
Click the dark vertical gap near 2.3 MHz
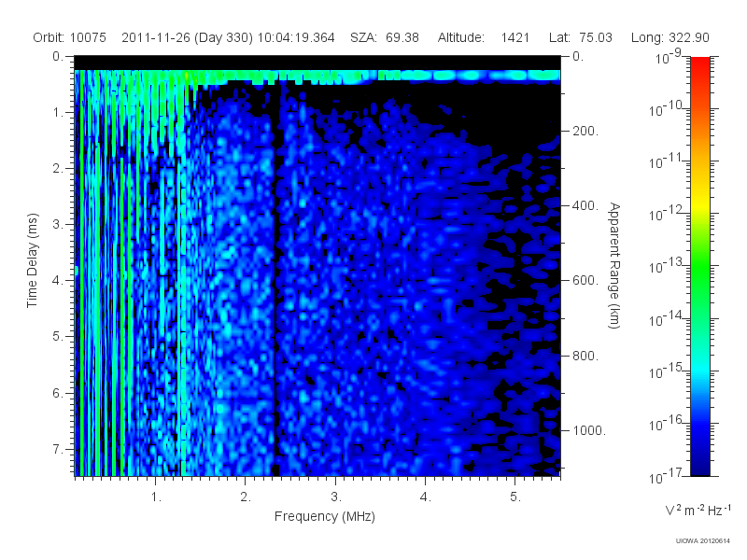(x=275, y=281)
